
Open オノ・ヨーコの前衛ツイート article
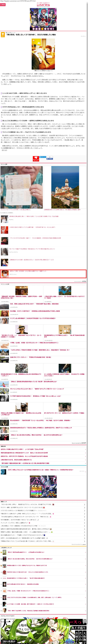pos(21,336)
